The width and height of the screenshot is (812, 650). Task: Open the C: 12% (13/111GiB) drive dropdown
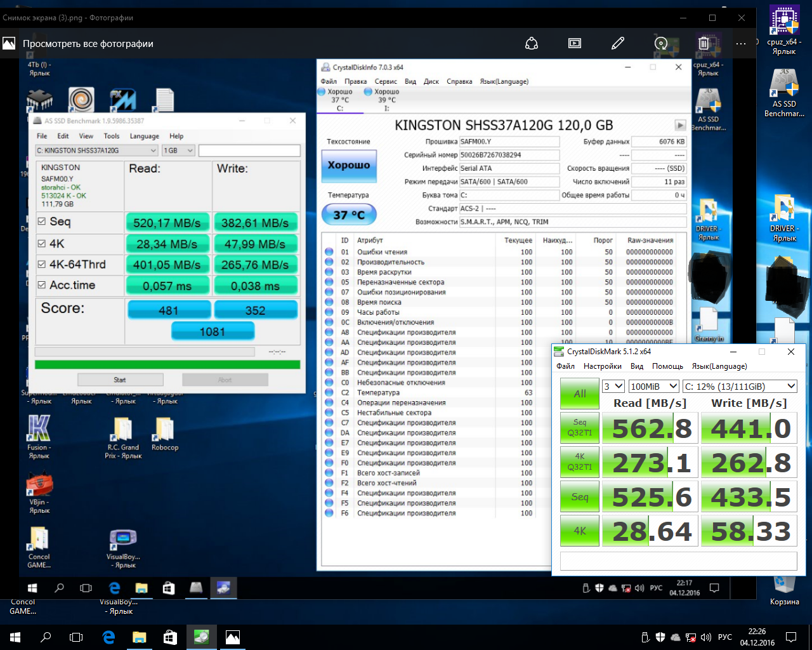[740, 386]
